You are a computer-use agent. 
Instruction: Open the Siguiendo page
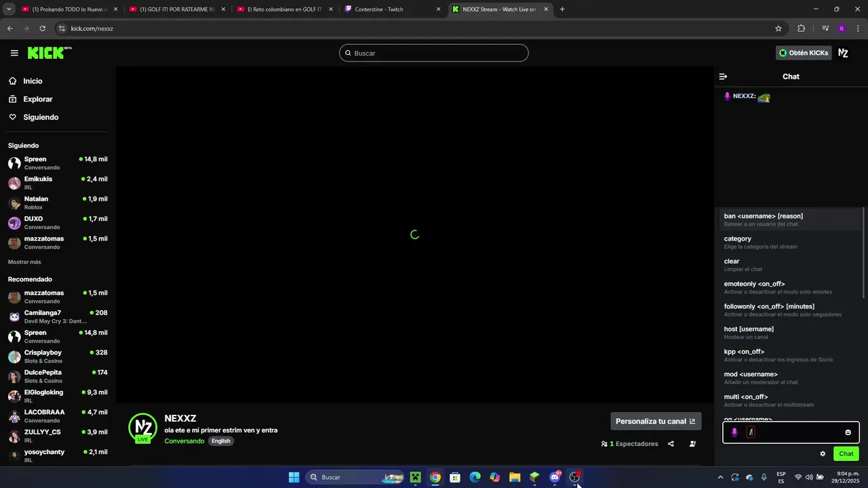point(41,117)
